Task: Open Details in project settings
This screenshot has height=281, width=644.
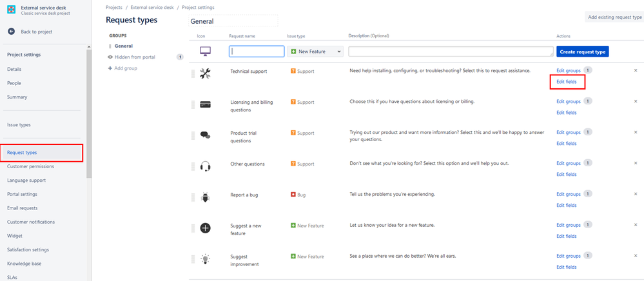Action: (x=14, y=70)
